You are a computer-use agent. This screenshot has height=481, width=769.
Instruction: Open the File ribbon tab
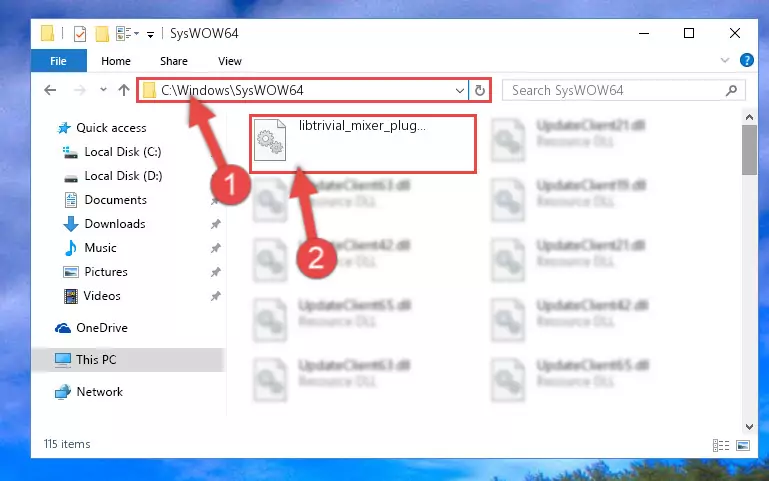click(58, 61)
